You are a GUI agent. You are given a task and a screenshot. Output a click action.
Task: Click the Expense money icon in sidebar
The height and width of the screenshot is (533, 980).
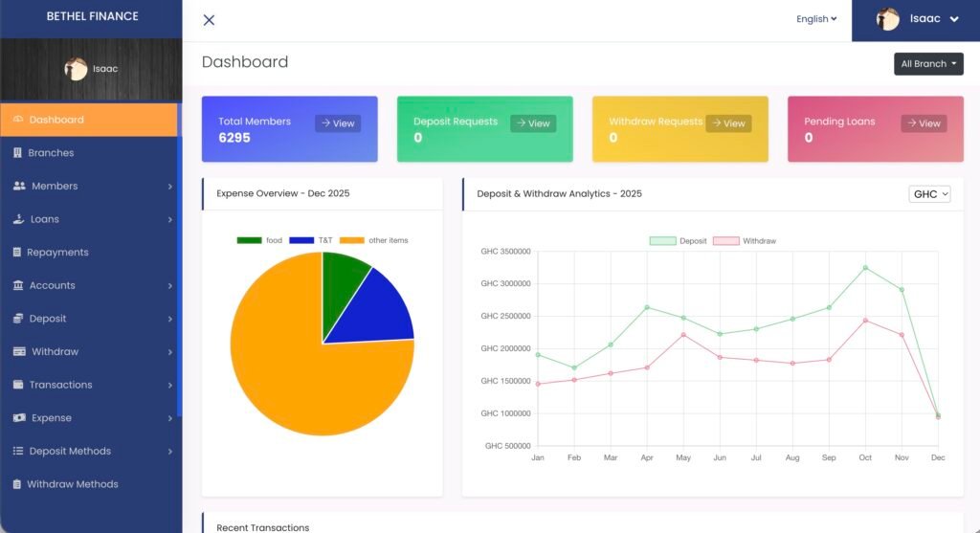(19, 418)
